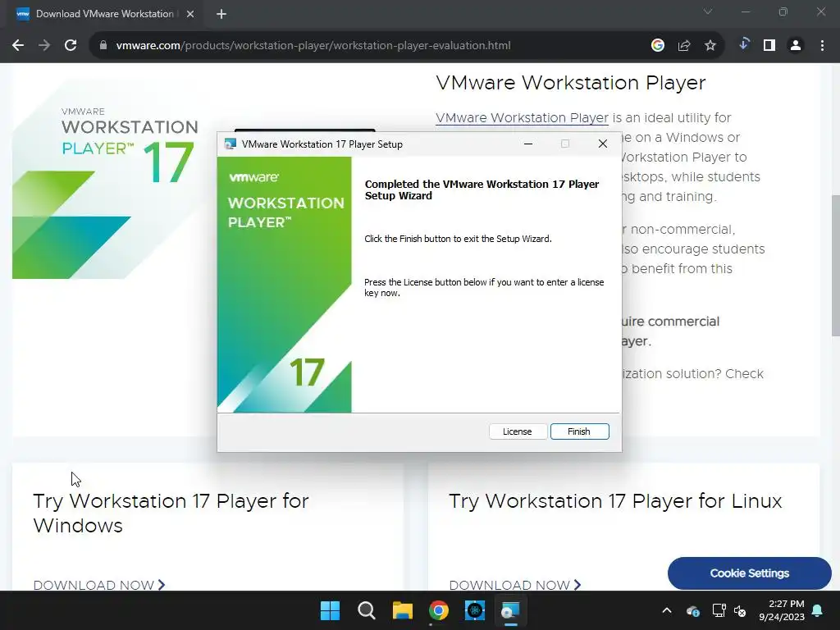840x630 pixels.
Task: Switch to Chrome in taskbar
Action: (x=439, y=610)
